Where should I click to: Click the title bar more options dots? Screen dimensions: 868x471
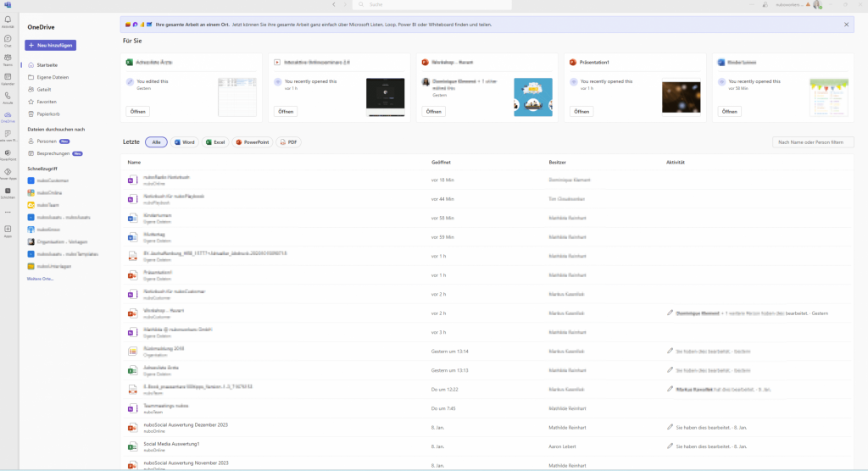(753, 4)
